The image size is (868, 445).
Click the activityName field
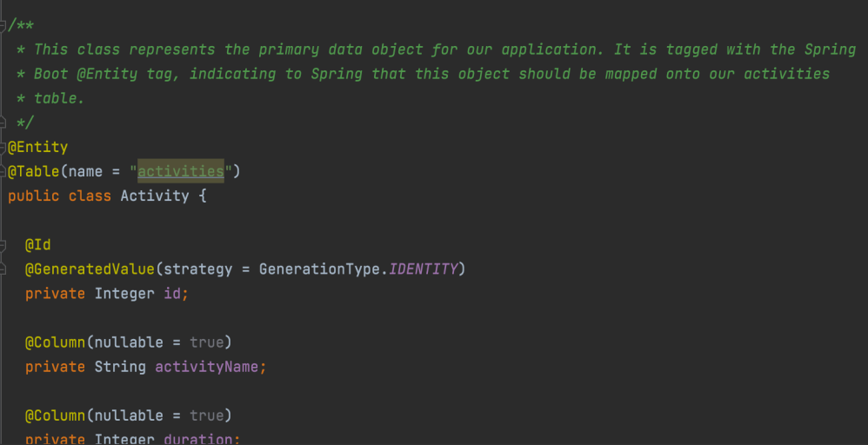(207, 367)
